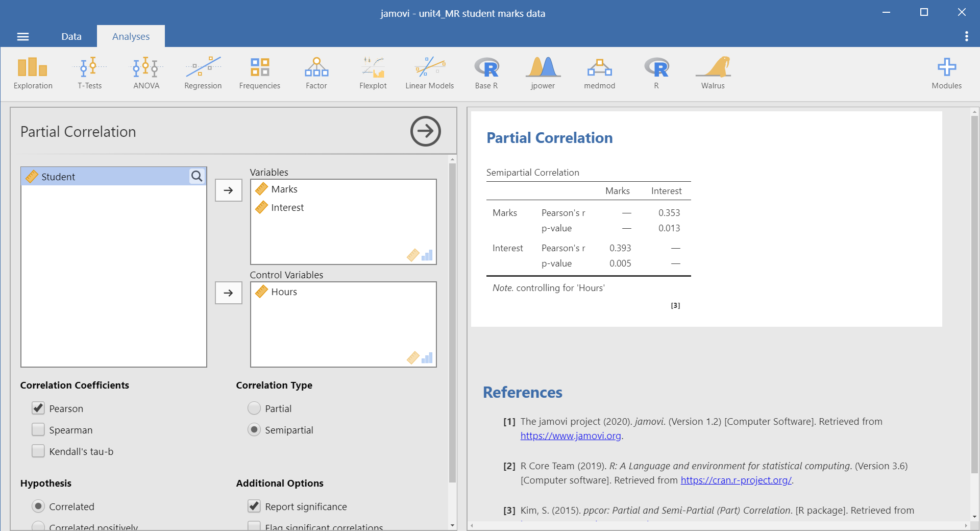Open the jamovi.org reference link
The width and height of the screenshot is (980, 531).
(571, 436)
